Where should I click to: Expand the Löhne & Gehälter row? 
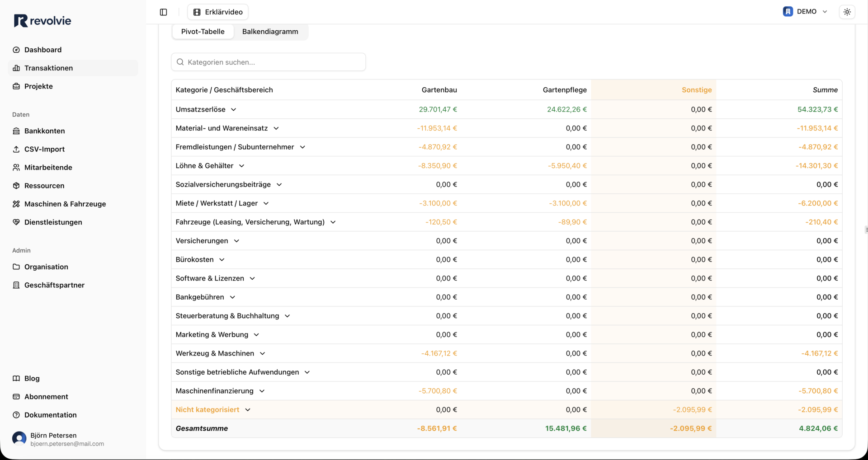pyautogui.click(x=241, y=166)
